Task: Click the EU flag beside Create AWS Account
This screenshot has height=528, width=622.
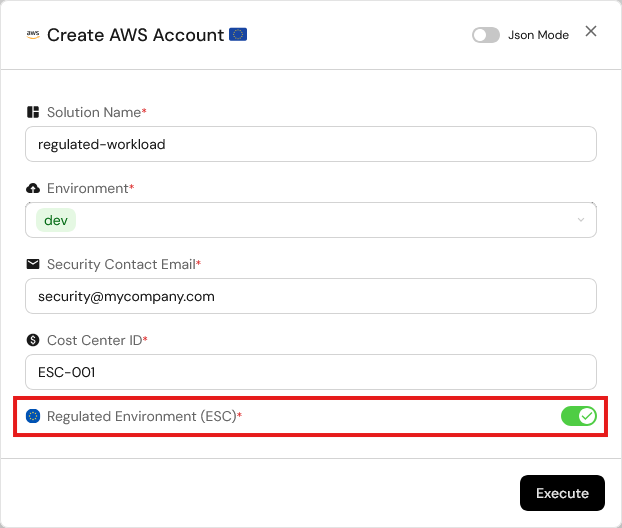Action: pos(238,35)
